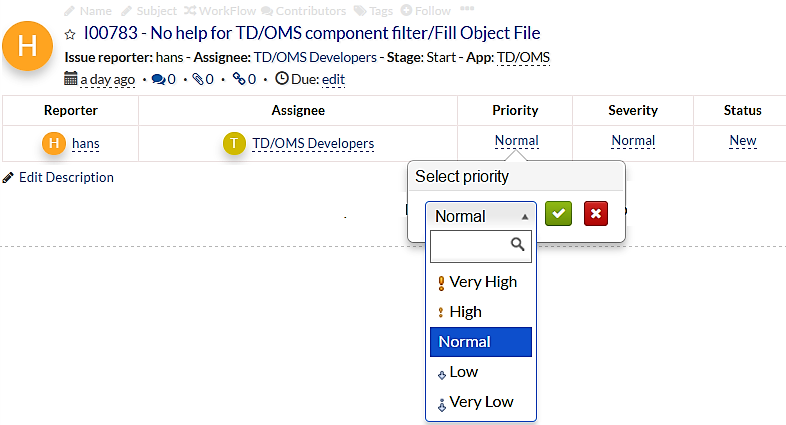The width and height of the screenshot is (786, 425).
Task: Open TD/OMS Developers assignee link in table
Action: pos(312,143)
